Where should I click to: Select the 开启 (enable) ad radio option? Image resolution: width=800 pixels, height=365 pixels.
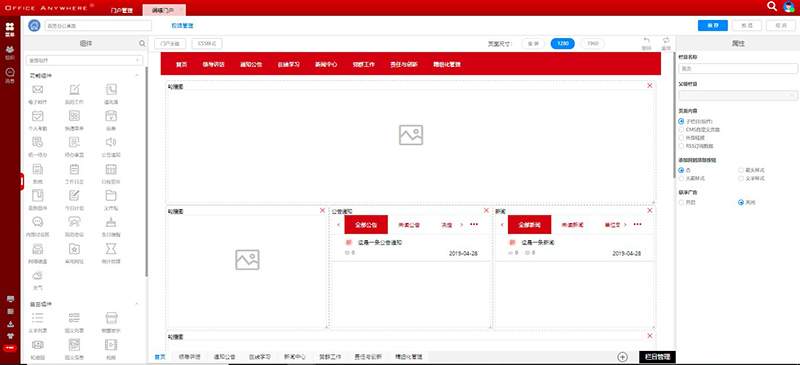click(x=681, y=202)
